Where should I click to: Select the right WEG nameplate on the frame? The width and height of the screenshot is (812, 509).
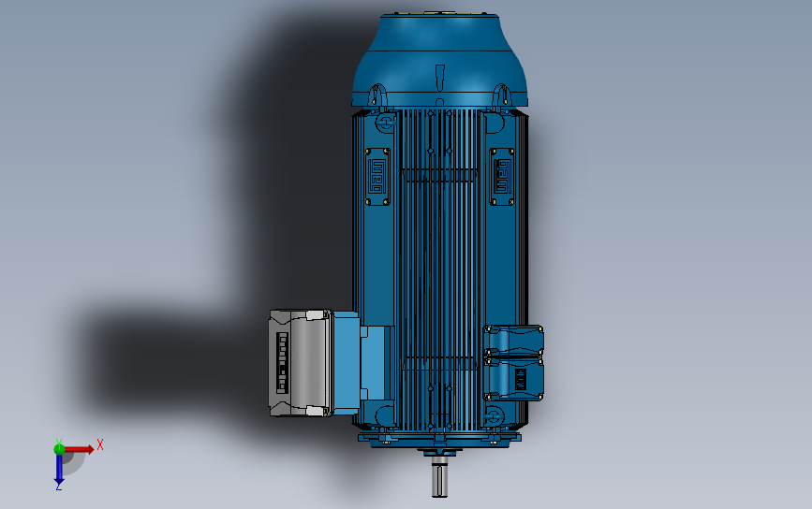[502, 177]
